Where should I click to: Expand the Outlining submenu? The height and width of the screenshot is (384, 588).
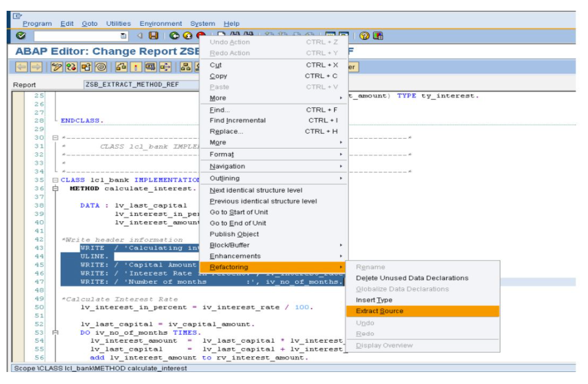[274, 178]
